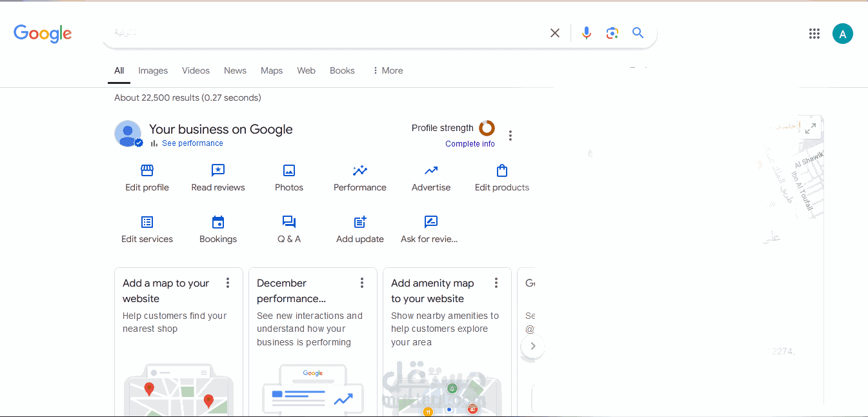Clear the search box with the X icon
The height and width of the screenshot is (417, 868).
(555, 33)
